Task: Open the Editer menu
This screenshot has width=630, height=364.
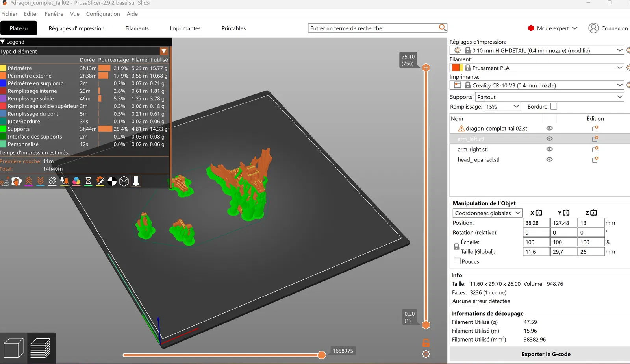Action: (x=31, y=14)
